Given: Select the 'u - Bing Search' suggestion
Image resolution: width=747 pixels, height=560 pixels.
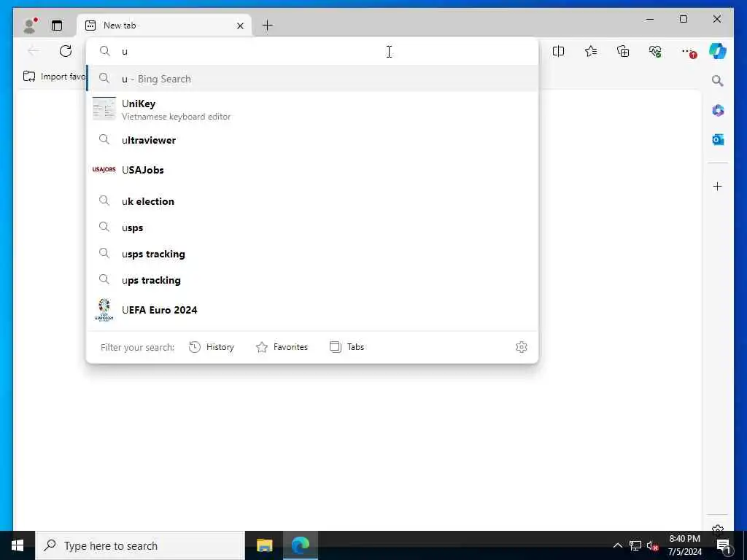Looking at the screenshot, I should pyautogui.click(x=312, y=79).
